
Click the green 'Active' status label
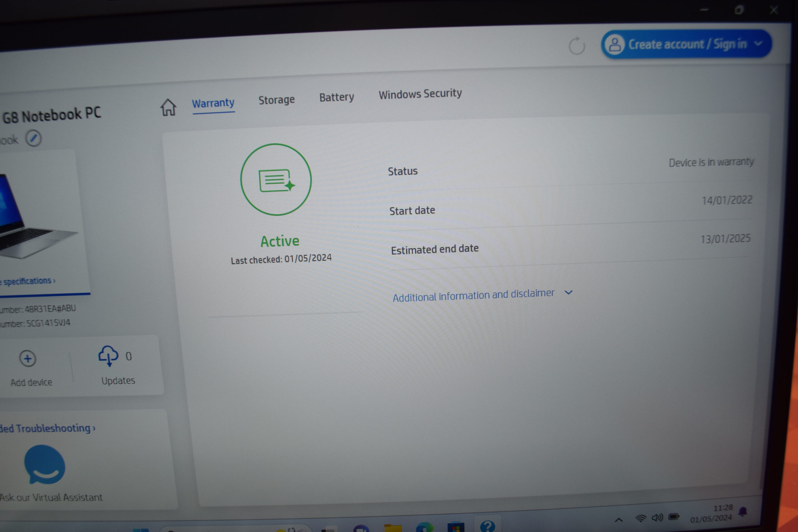[280, 241]
